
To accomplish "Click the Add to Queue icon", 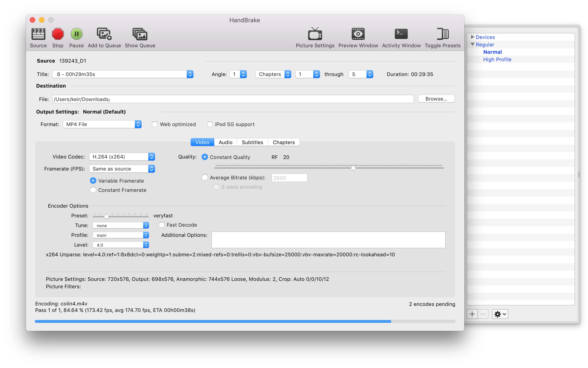I will [104, 34].
